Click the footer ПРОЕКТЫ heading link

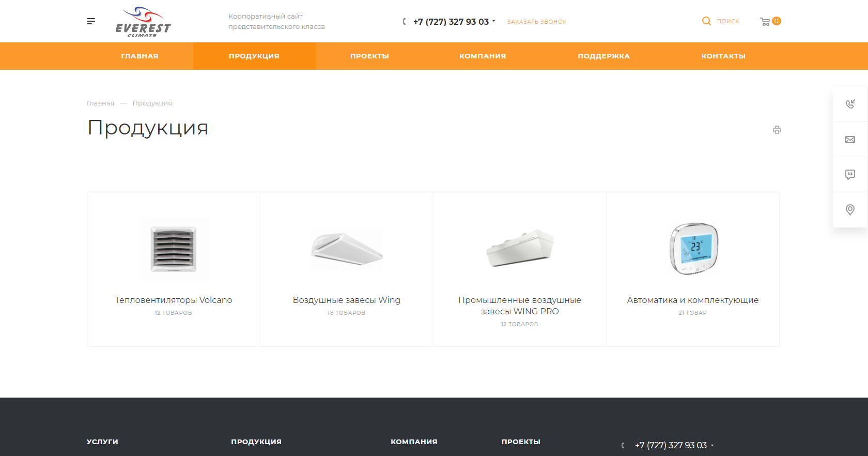pyautogui.click(x=521, y=442)
